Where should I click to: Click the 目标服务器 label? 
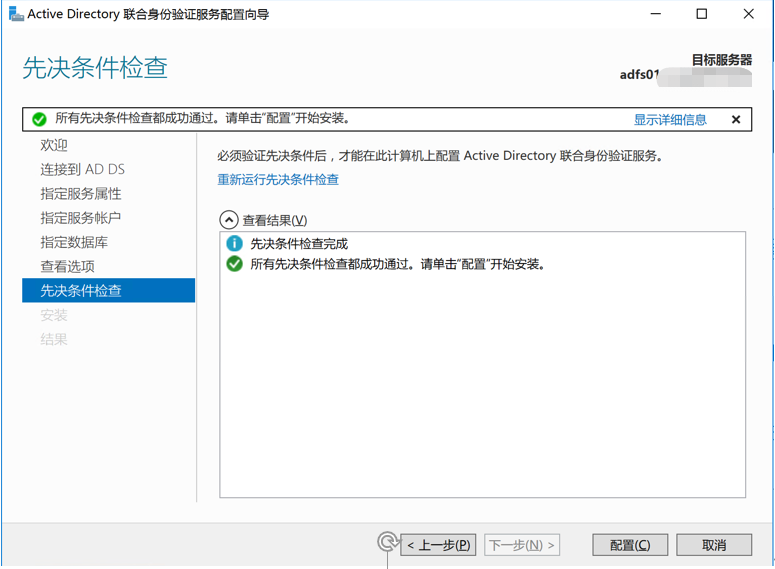click(722, 60)
